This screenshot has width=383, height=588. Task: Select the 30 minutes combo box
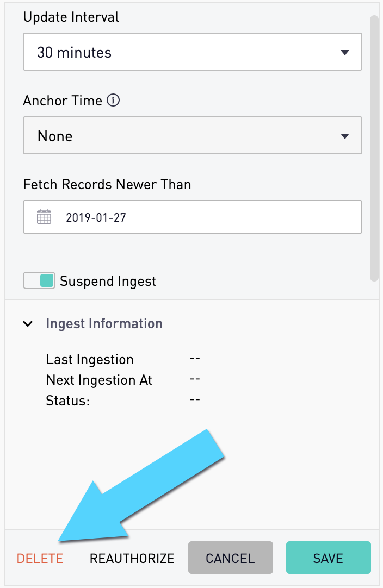192,52
